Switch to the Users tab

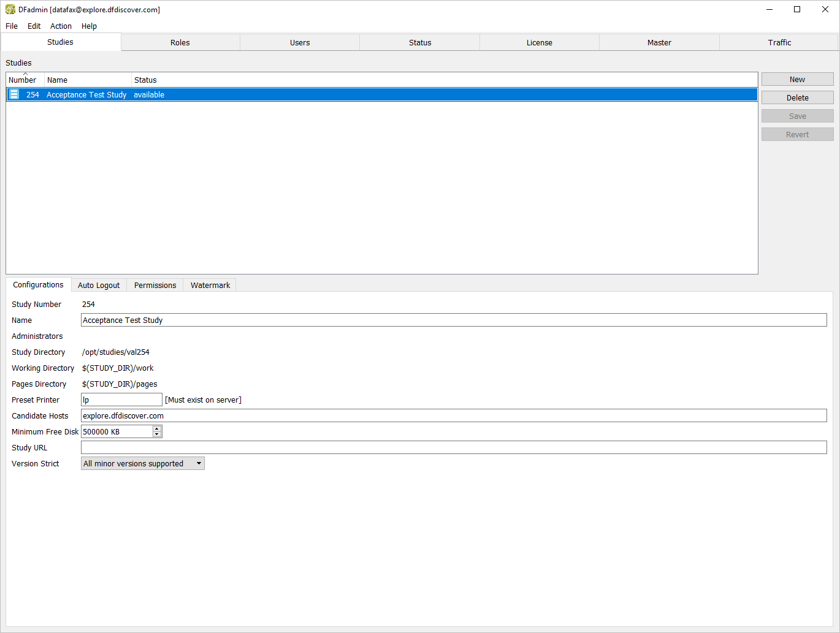tap(300, 43)
